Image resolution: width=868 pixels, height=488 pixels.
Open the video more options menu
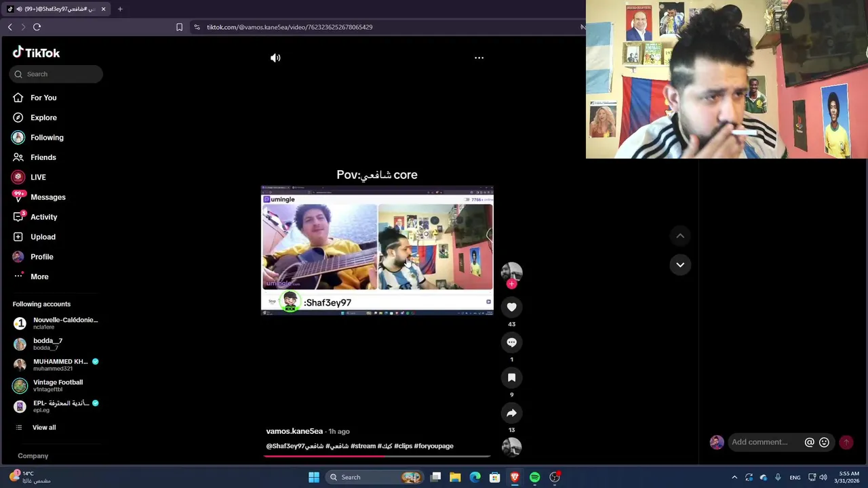coord(479,58)
